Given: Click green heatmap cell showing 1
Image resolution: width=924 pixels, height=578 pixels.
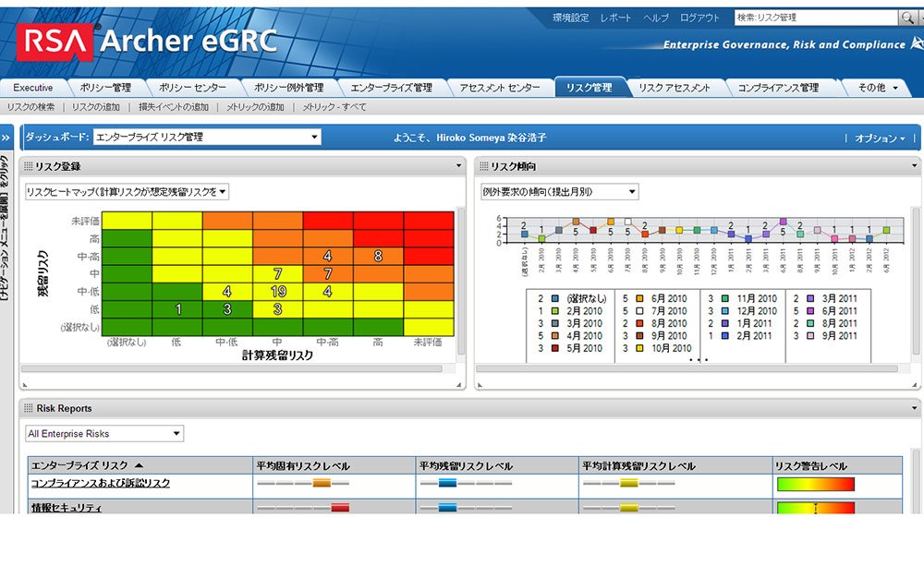Looking at the screenshot, I should point(177,309).
